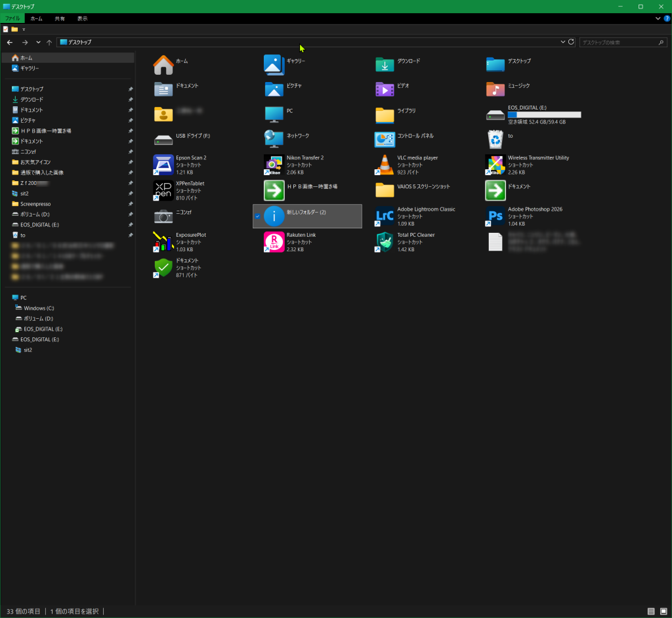The height and width of the screenshot is (618, 672).
Task: Click the refresh button beside address bar
Action: (572, 42)
